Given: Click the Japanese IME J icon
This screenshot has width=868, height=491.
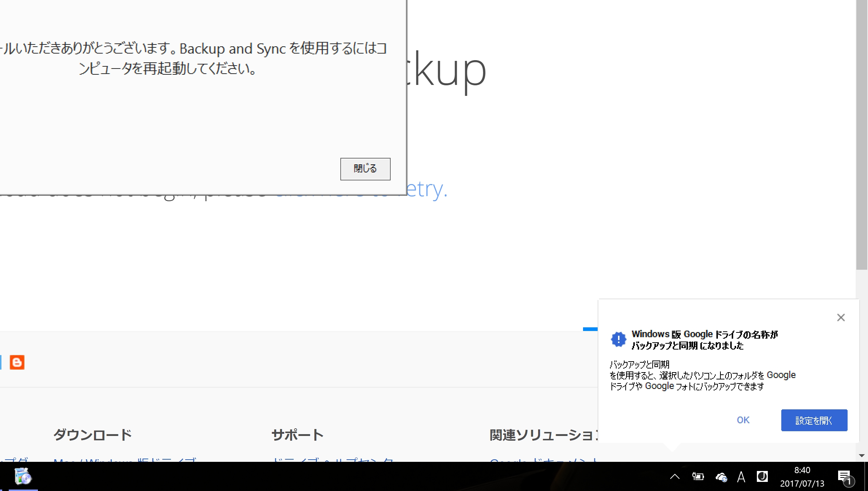Looking at the screenshot, I should [762, 476].
